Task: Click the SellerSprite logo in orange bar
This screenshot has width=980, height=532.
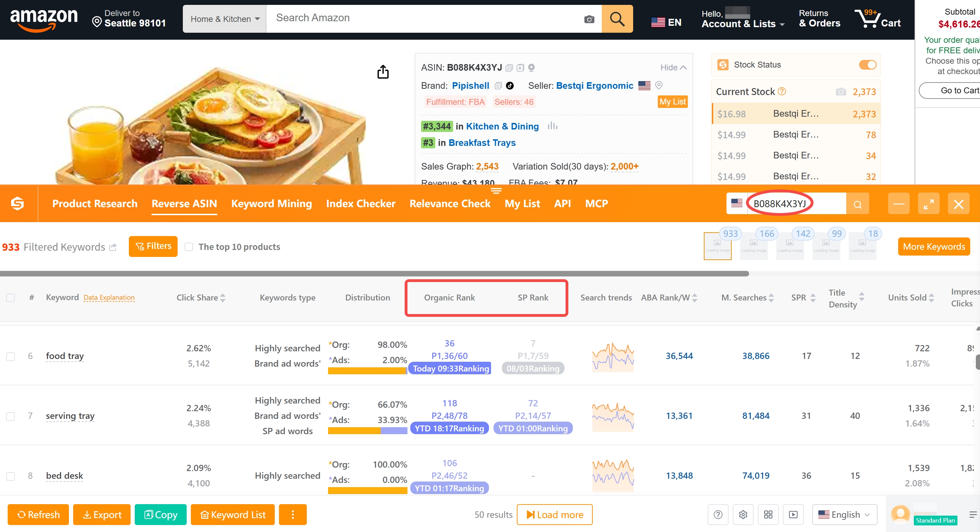Action: [x=17, y=203]
